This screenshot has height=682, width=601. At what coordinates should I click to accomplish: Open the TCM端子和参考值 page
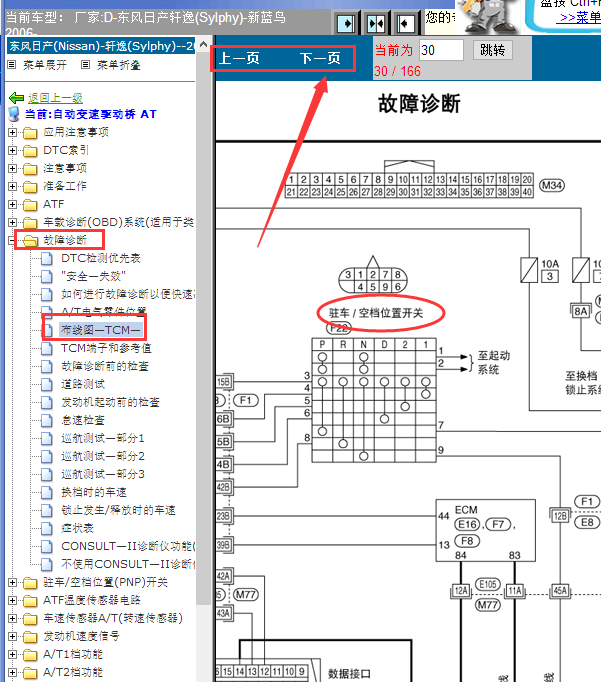106,348
